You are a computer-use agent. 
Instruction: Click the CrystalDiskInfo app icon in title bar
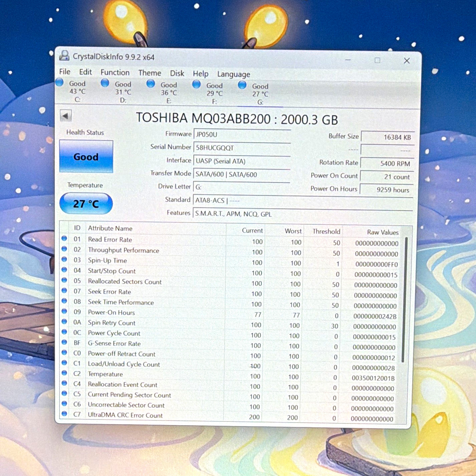[64, 55]
